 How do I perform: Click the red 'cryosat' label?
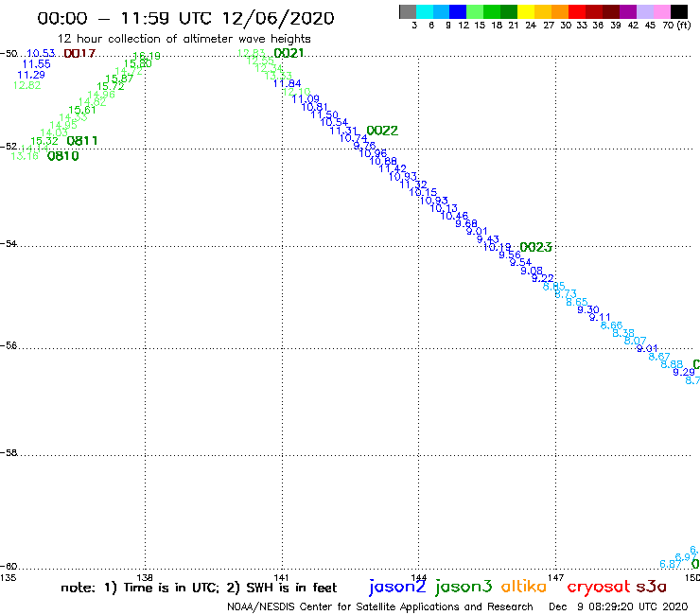[599, 588]
